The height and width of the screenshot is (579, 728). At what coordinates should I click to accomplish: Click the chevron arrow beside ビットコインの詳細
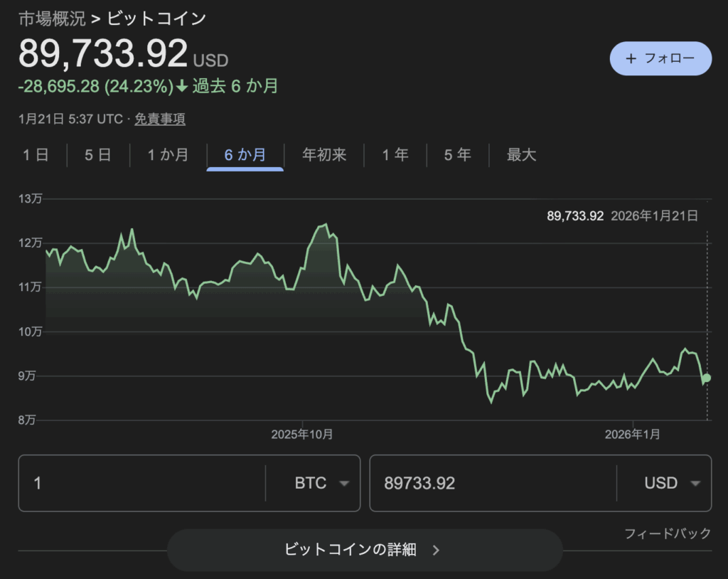pos(437,550)
